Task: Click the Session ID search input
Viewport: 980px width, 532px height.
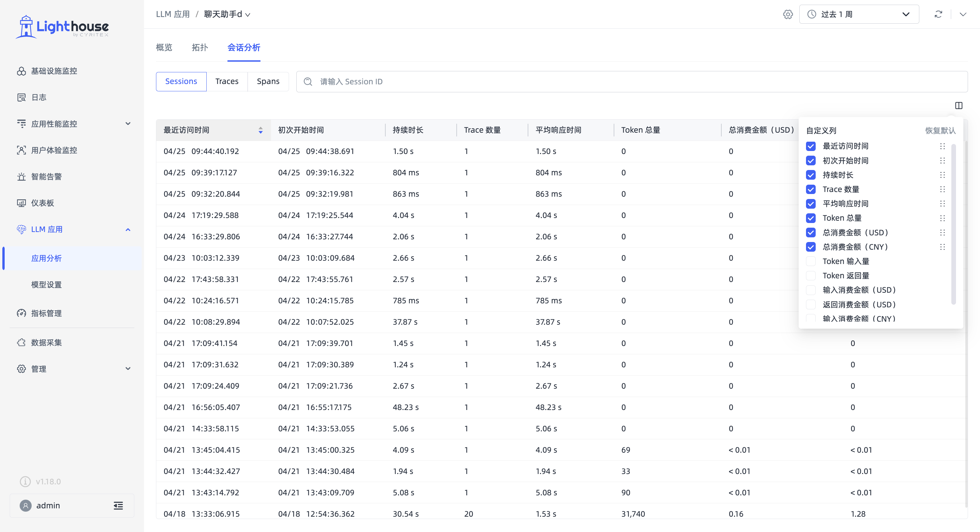Action: (632, 82)
